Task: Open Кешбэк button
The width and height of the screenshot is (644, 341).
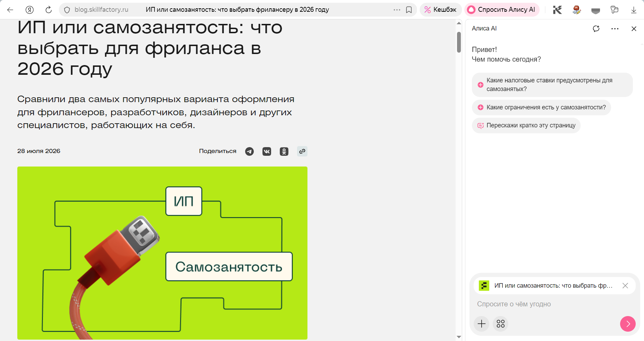Action: coord(440,10)
